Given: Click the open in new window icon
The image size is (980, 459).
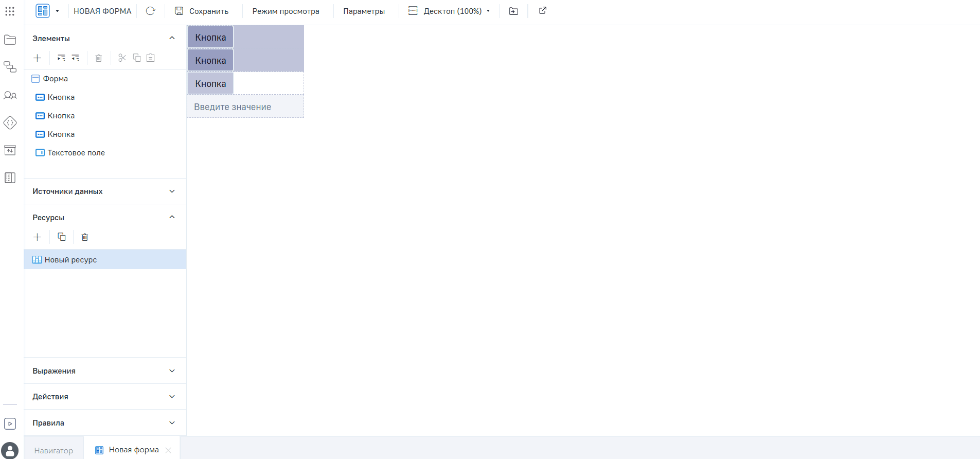Looking at the screenshot, I should coord(543,10).
